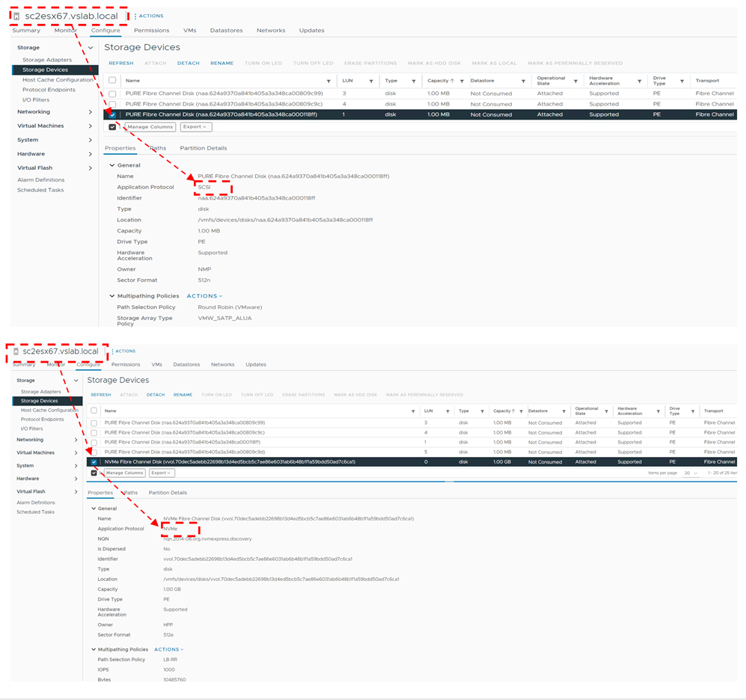
Task: Open Networks tab, lower screenshot
Action: pyautogui.click(x=223, y=365)
